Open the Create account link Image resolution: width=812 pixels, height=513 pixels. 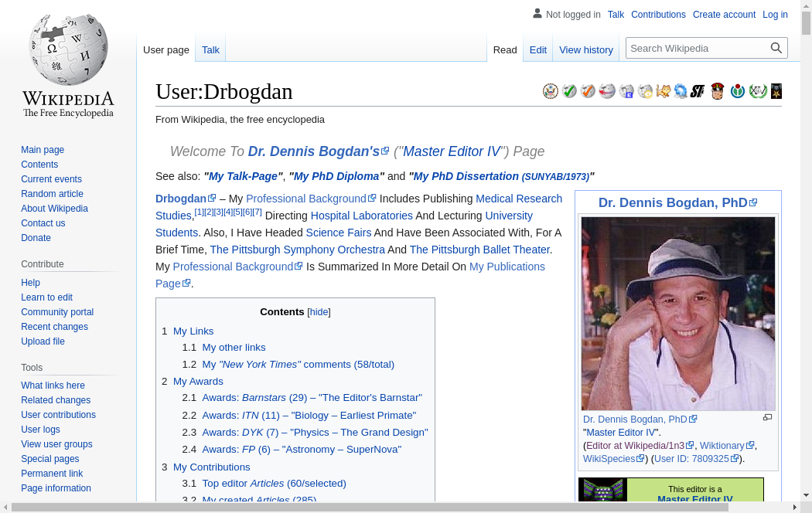[x=724, y=15]
